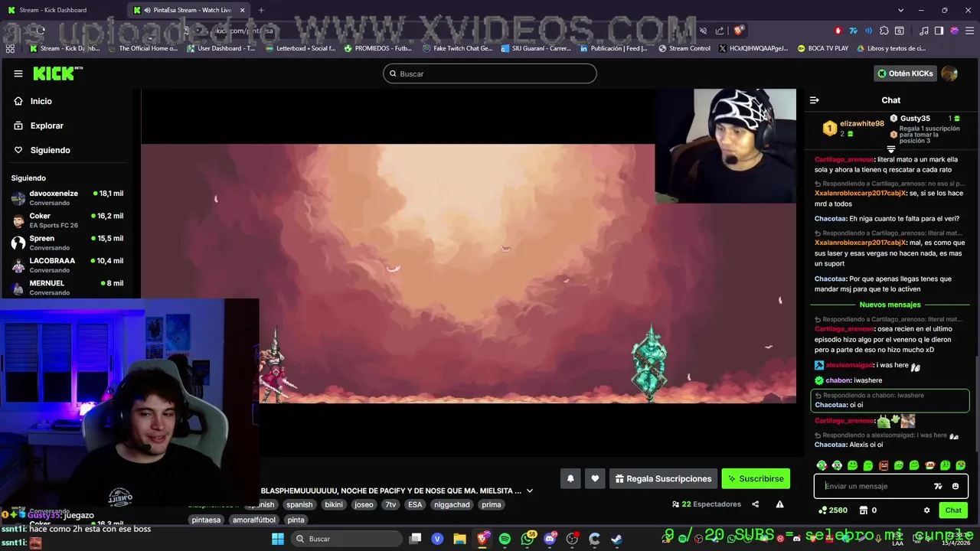Select the spanish tag

pyautogui.click(x=299, y=504)
